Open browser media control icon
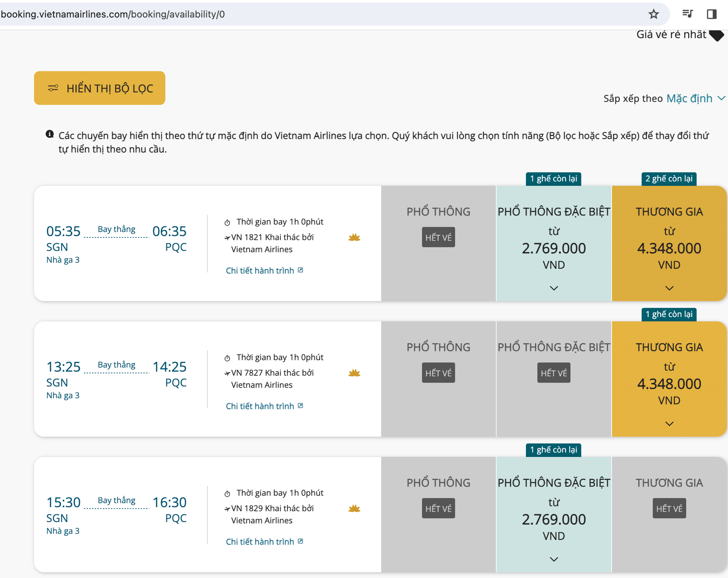Screen dimensions: 728x578 coord(687,14)
